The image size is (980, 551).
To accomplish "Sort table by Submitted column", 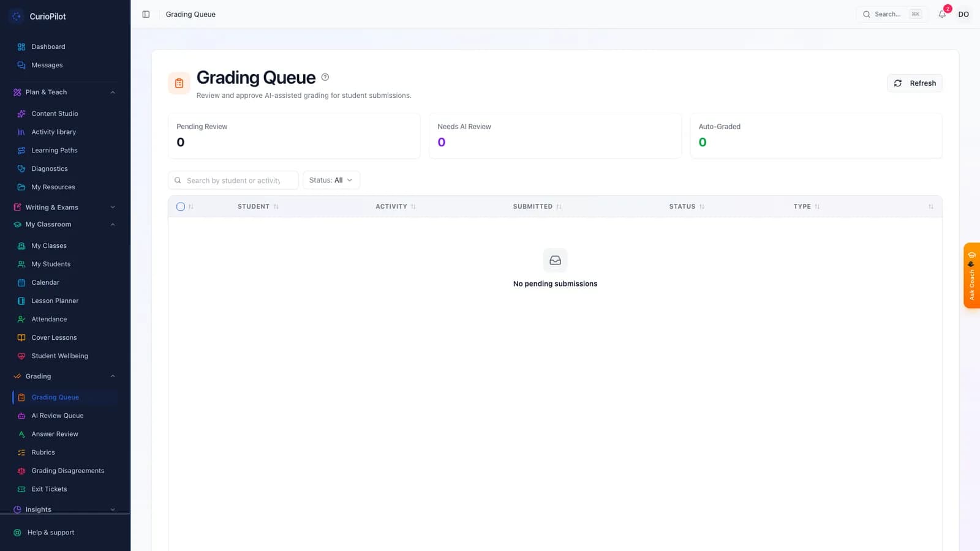I will 537,206.
